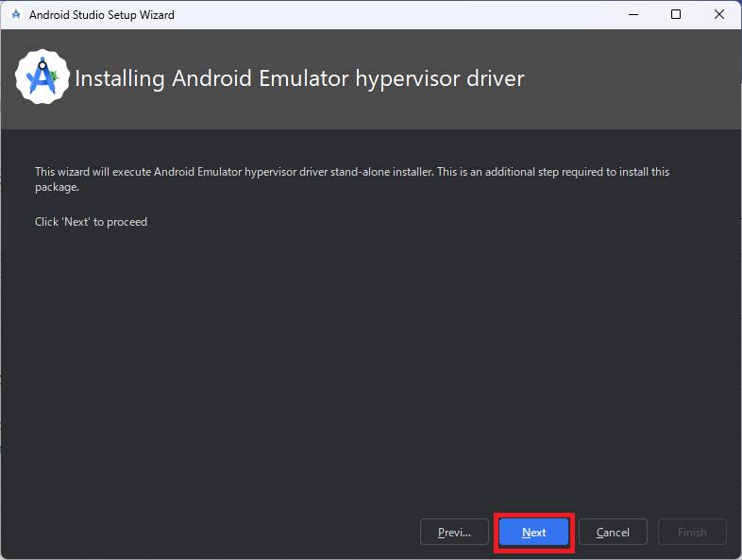
Task: Maximize the Setup Wizard window
Action: tap(676, 15)
